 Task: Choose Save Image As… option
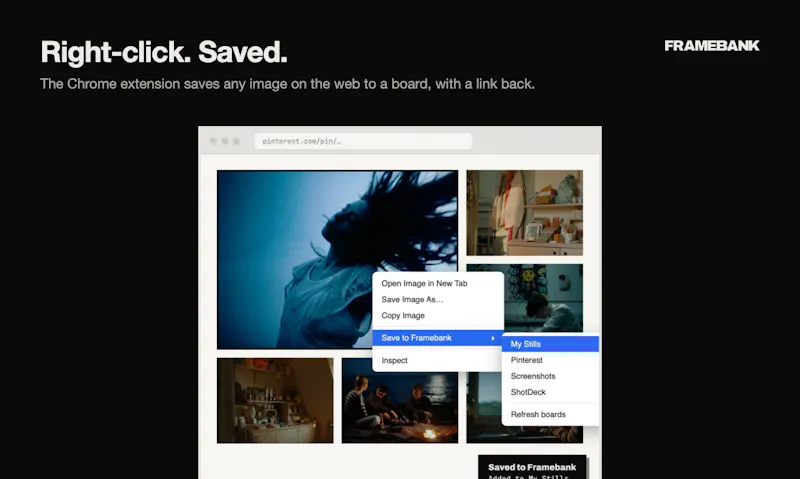click(x=438, y=299)
